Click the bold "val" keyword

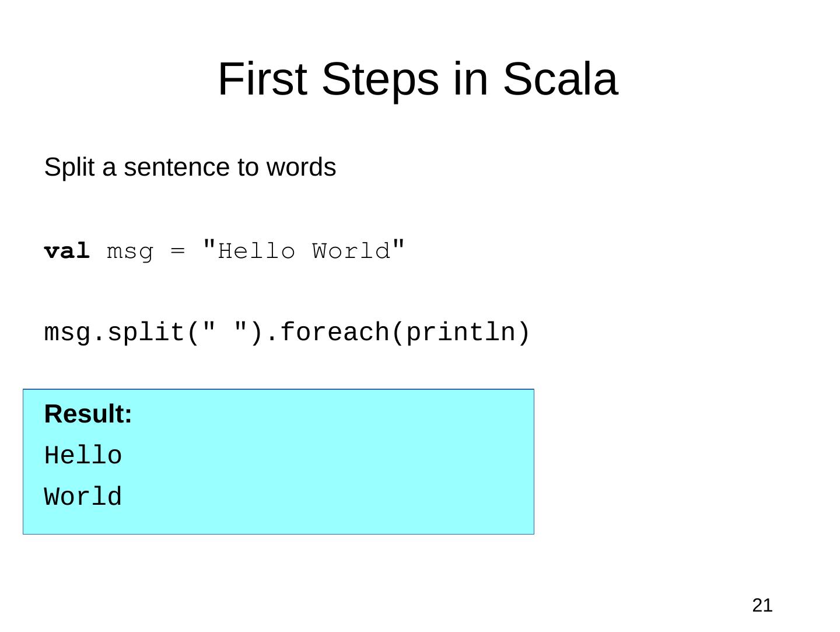(x=67, y=252)
